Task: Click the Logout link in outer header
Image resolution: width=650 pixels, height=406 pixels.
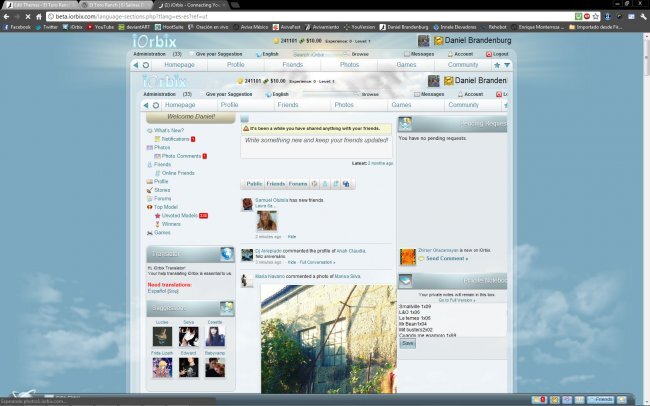Action: (497, 54)
